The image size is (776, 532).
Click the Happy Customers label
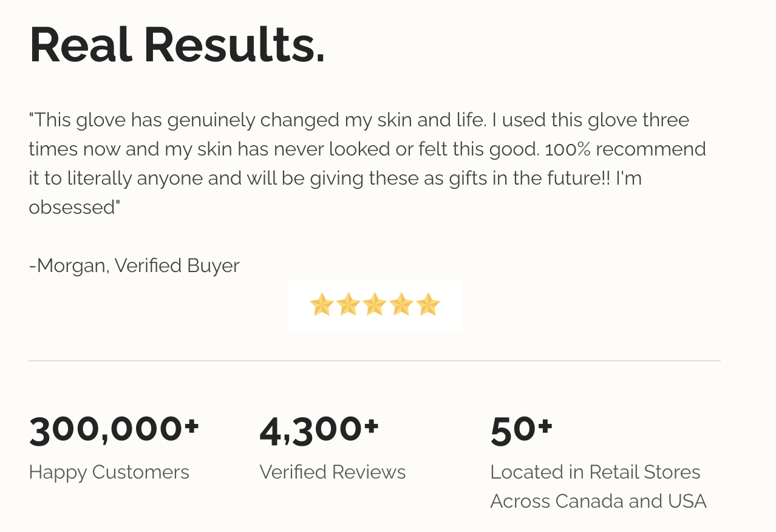pyautogui.click(x=109, y=472)
